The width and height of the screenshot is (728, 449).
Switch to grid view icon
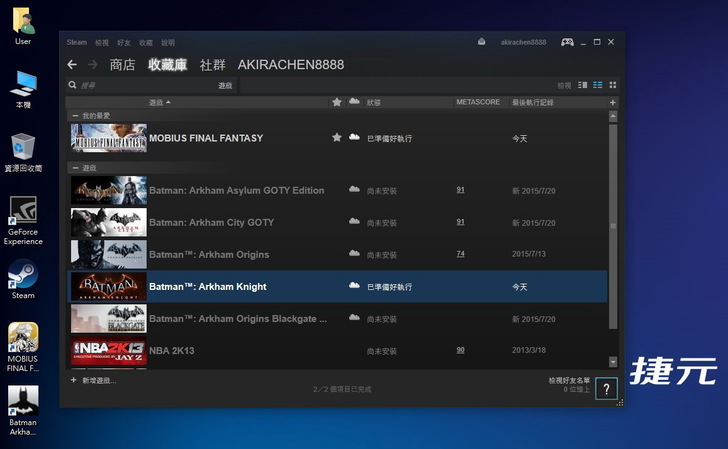coord(613,85)
